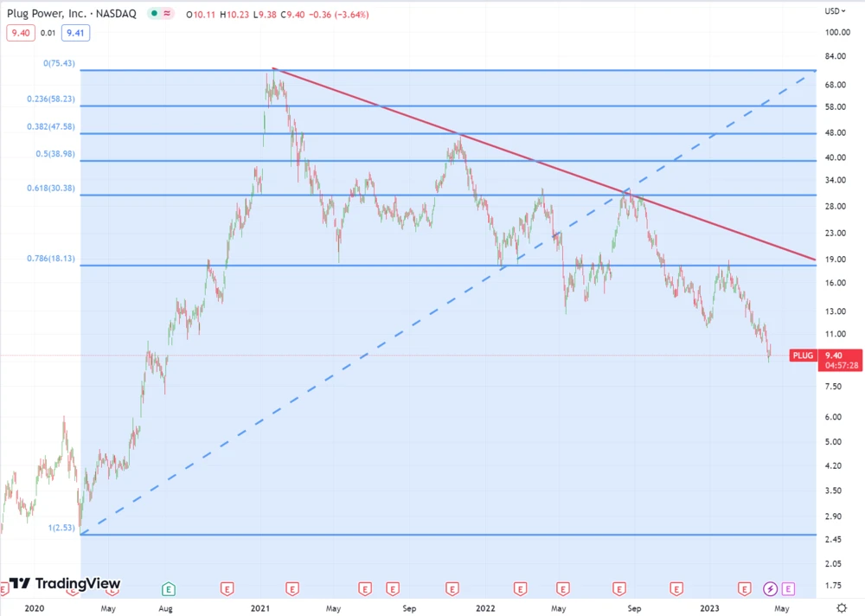The height and width of the screenshot is (616, 865).
Task: Click the green market-open status dot
Action: point(155,14)
